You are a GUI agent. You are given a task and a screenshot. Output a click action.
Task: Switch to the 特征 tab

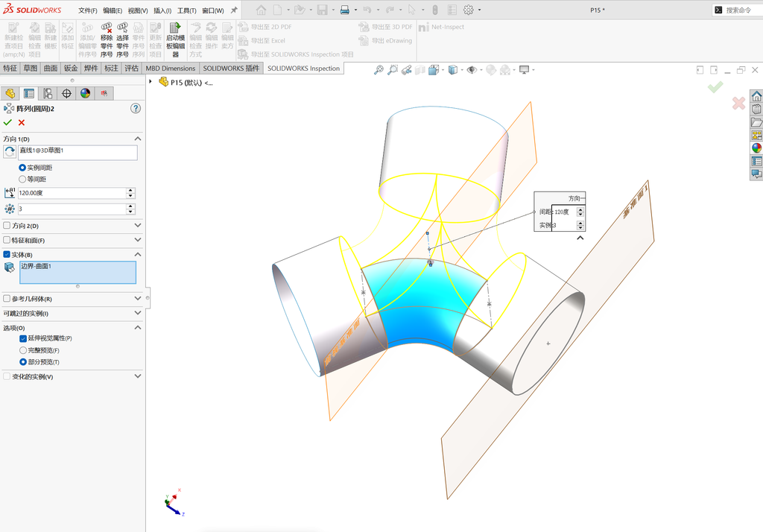pos(10,68)
